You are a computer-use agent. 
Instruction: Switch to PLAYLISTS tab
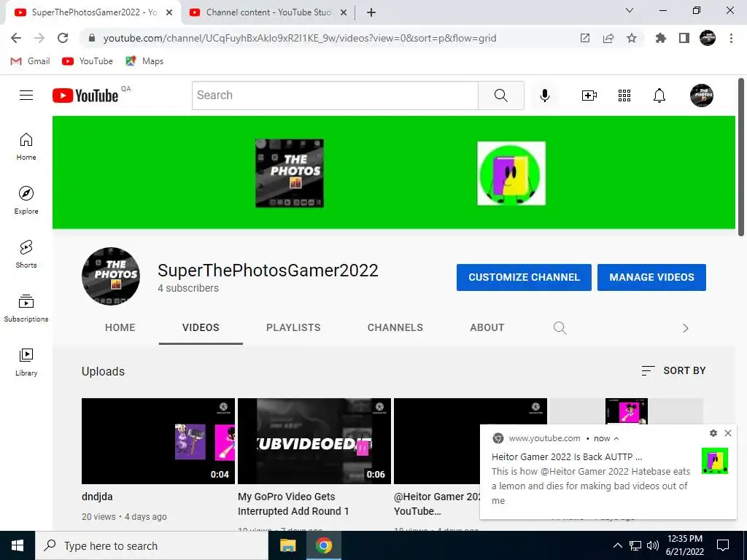[293, 327]
